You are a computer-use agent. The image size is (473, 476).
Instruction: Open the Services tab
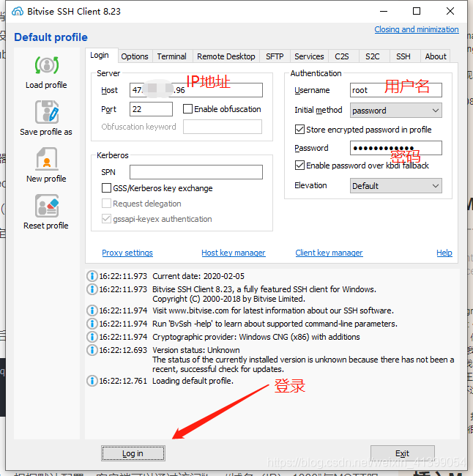(x=309, y=56)
